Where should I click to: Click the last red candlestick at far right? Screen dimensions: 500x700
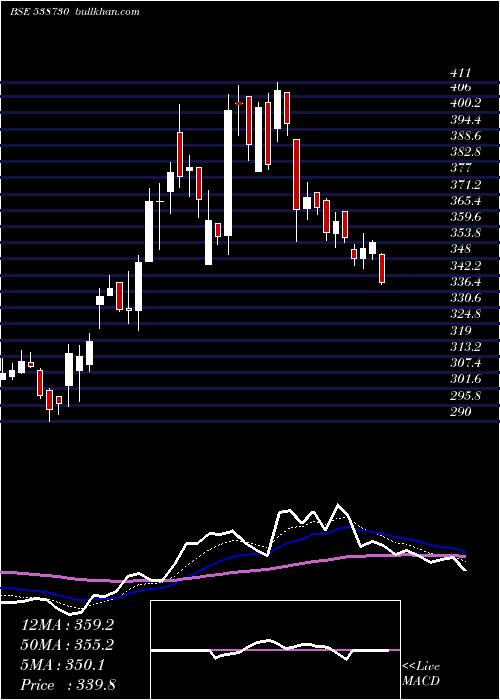pyautogui.click(x=382, y=268)
